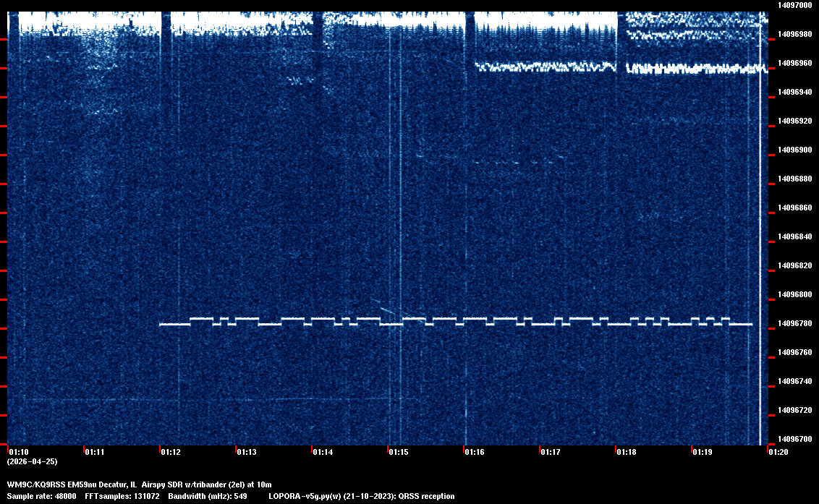Click the 01:14 time axis label

click(323, 452)
